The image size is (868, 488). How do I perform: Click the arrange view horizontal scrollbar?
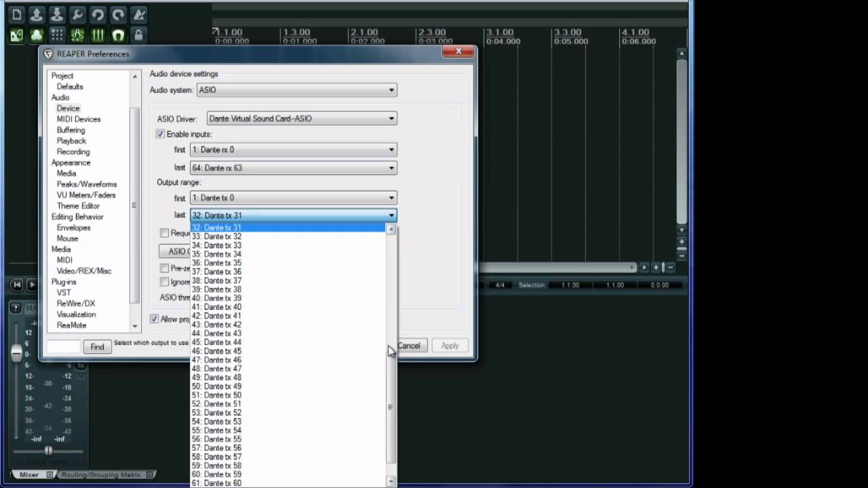click(x=556, y=267)
